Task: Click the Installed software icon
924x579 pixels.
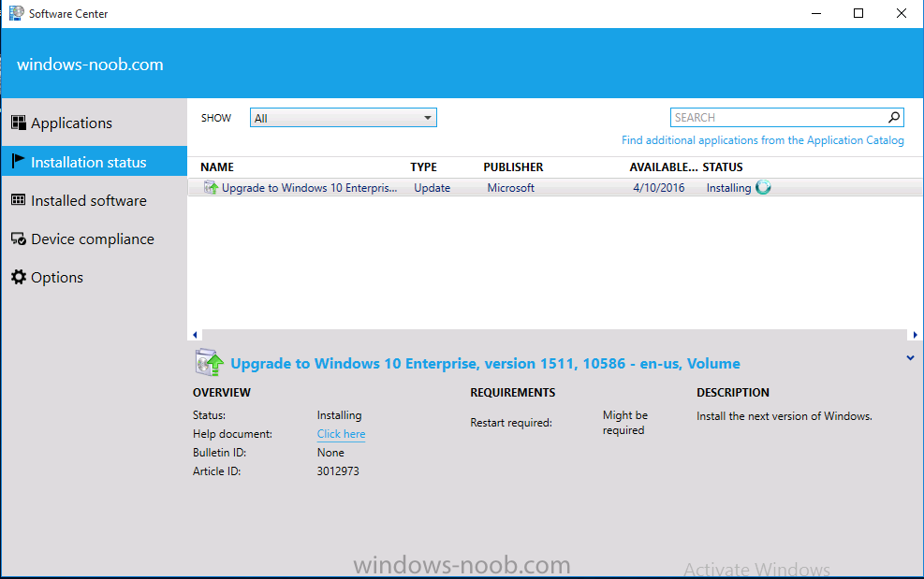Action: coord(19,200)
